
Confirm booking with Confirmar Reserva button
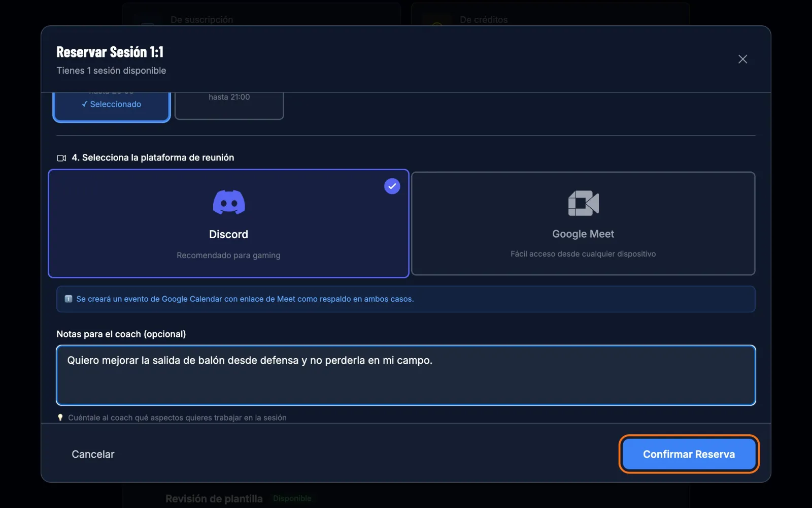pyautogui.click(x=689, y=454)
